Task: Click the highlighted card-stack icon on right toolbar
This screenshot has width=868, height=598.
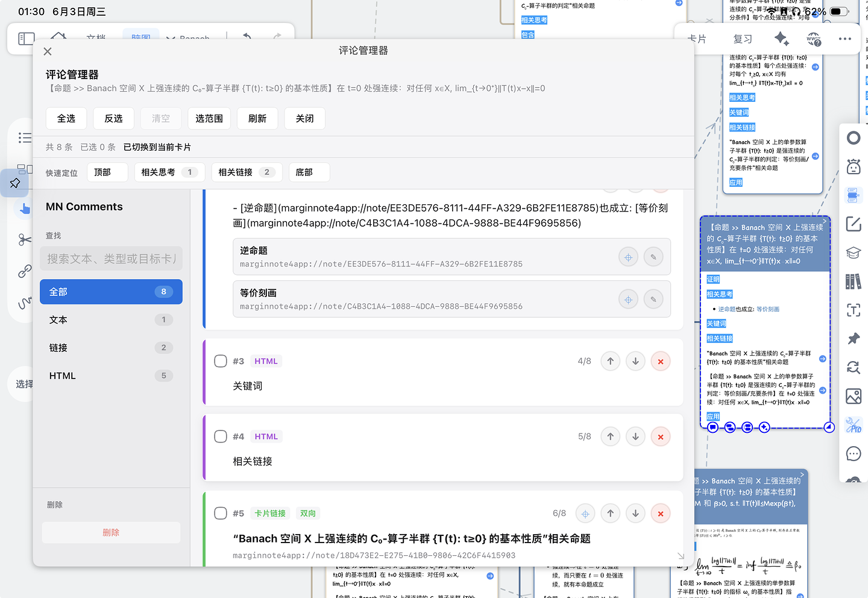Action: coord(854,195)
